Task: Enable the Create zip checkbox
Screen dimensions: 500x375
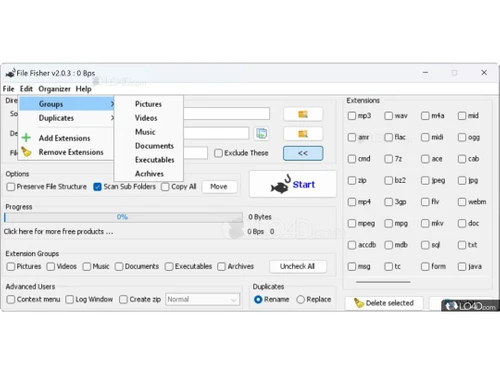Action: [123, 299]
